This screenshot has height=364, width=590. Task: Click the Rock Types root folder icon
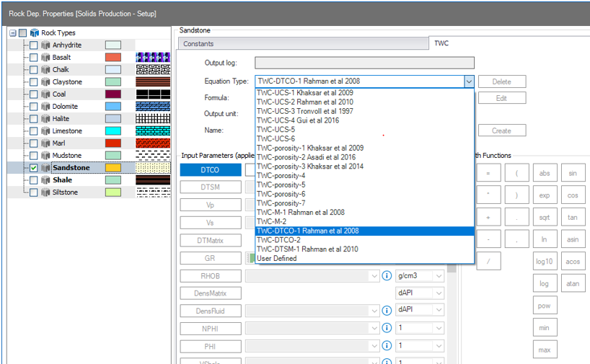point(34,33)
